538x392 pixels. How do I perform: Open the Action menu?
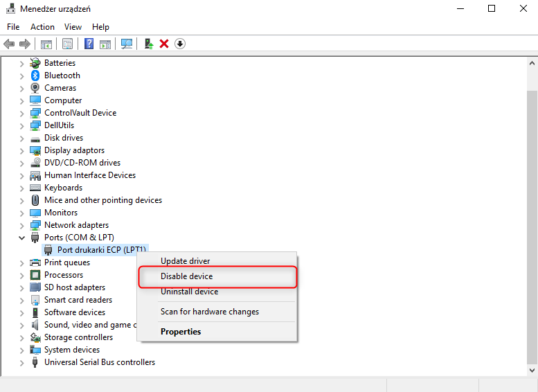[x=42, y=26]
